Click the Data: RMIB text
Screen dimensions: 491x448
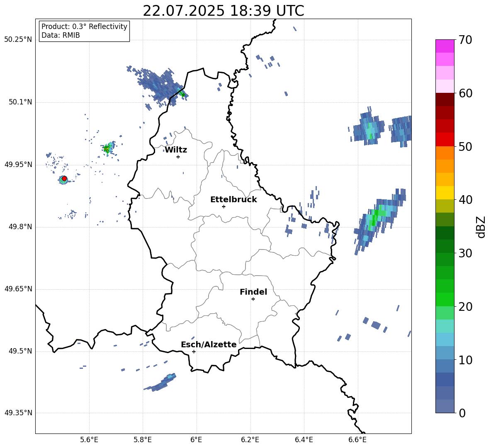pos(61,35)
